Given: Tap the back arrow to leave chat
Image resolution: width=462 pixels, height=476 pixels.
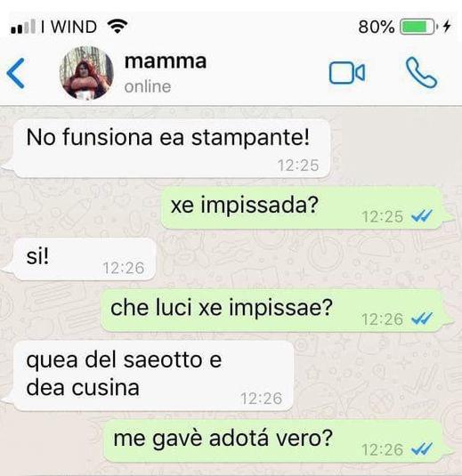Looking at the screenshot, I should [x=15, y=74].
